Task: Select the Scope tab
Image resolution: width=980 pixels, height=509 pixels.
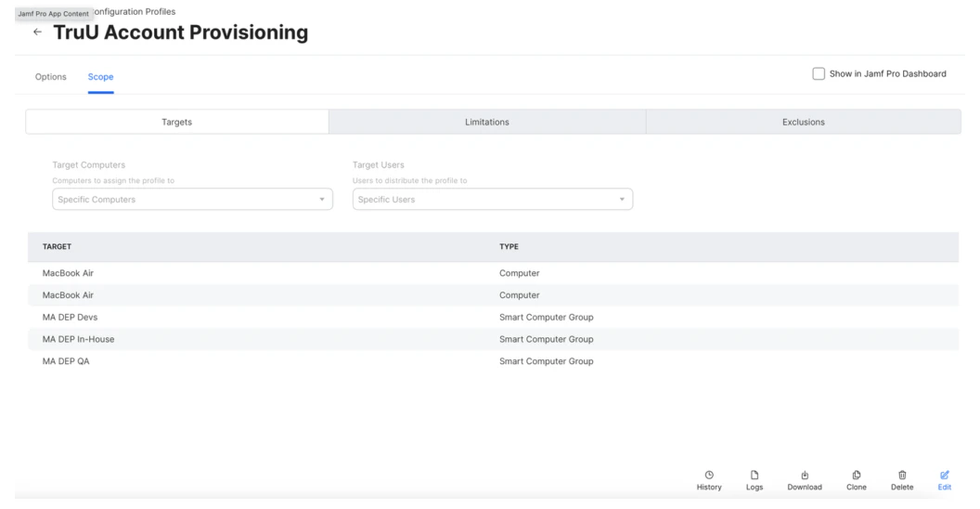Action: (100, 77)
